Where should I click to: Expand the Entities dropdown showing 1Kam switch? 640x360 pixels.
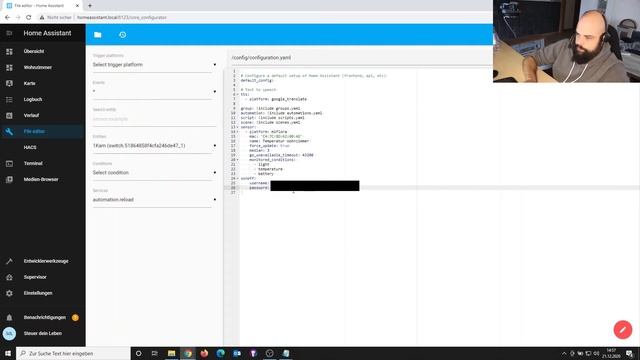click(154, 146)
